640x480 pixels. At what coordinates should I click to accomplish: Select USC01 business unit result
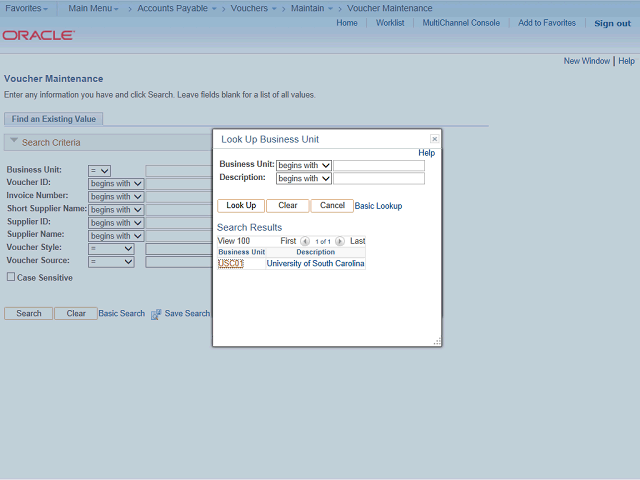pyautogui.click(x=231, y=263)
